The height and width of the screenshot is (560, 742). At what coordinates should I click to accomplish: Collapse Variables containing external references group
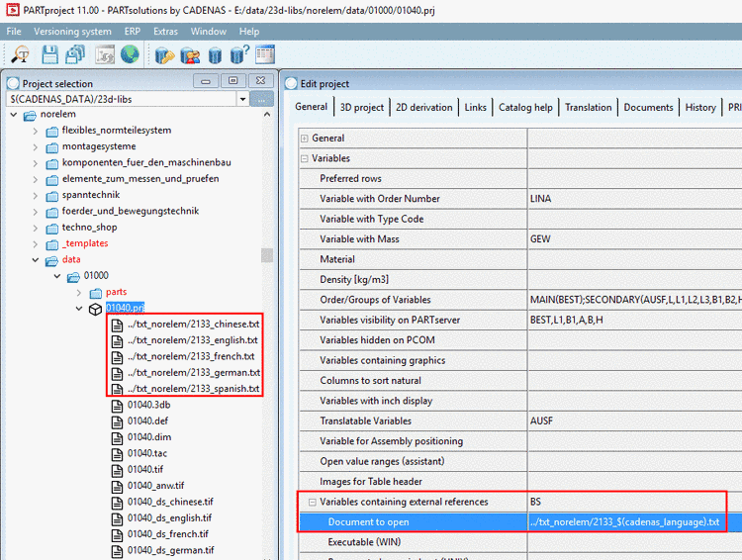(x=313, y=503)
